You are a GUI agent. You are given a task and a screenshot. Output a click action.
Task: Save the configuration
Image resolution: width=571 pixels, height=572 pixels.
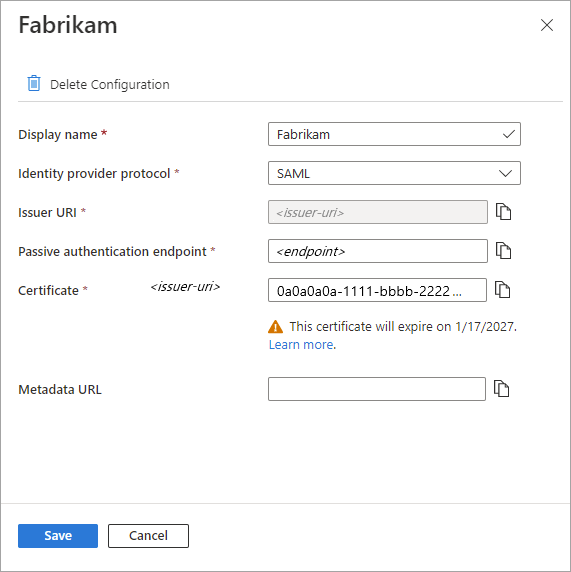(x=58, y=536)
